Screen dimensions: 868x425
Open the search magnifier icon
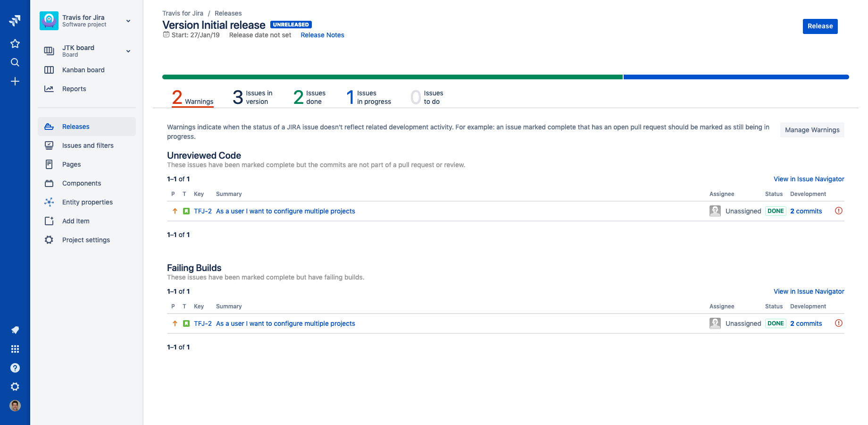tap(15, 62)
